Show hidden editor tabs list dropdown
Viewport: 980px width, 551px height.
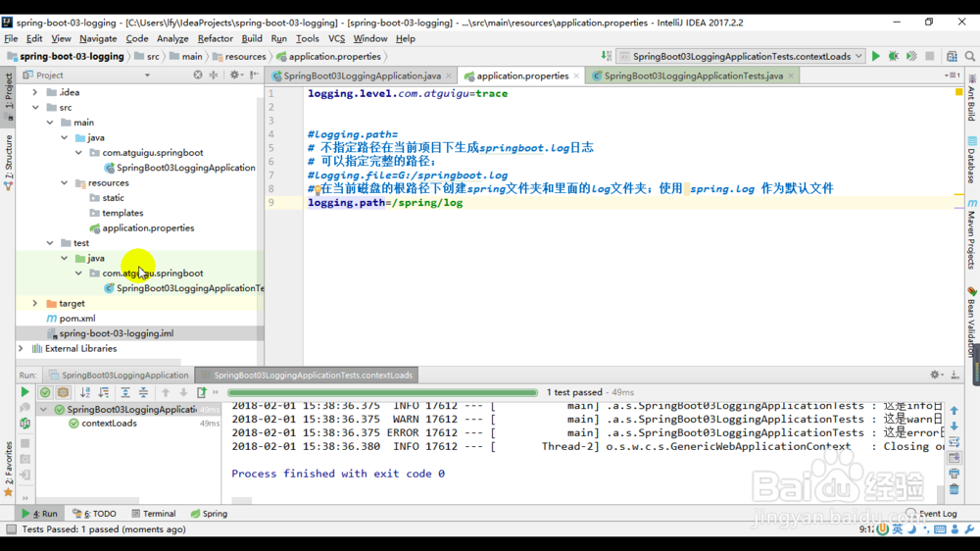point(952,75)
